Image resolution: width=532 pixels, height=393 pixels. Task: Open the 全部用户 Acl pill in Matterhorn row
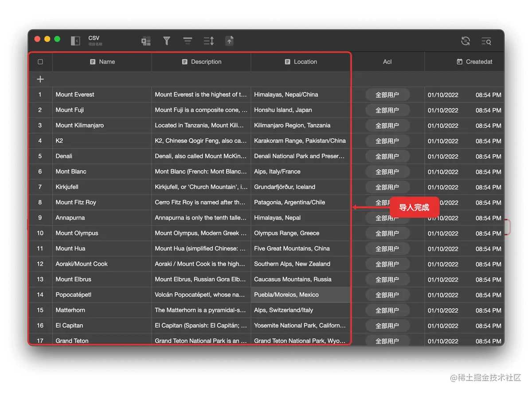[387, 310]
